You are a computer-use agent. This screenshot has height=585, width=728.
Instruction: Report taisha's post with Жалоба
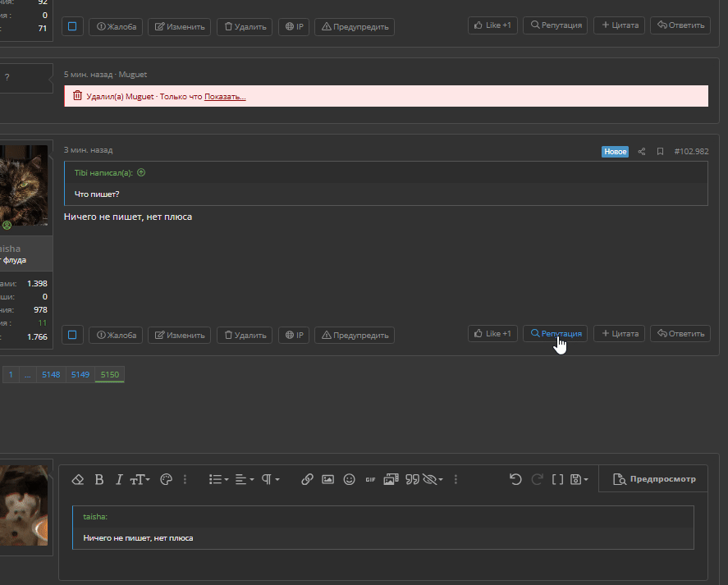[116, 335]
